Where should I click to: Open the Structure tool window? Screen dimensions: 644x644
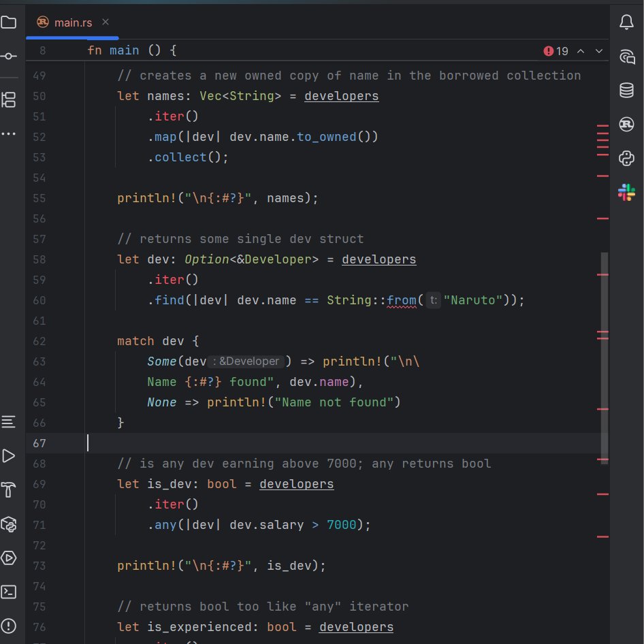(x=9, y=100)
